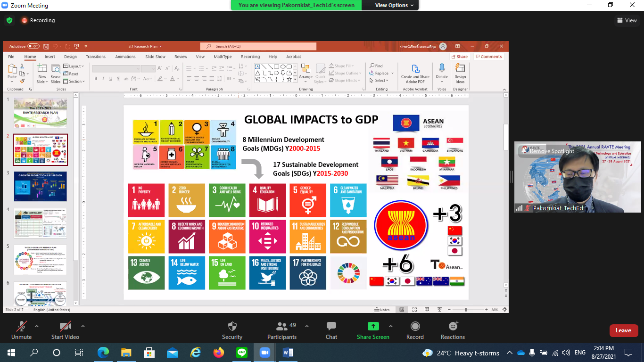Click the Find magnifier in Editing group
644x362 pixels.
pyautogui.click(x=376, y=66)
